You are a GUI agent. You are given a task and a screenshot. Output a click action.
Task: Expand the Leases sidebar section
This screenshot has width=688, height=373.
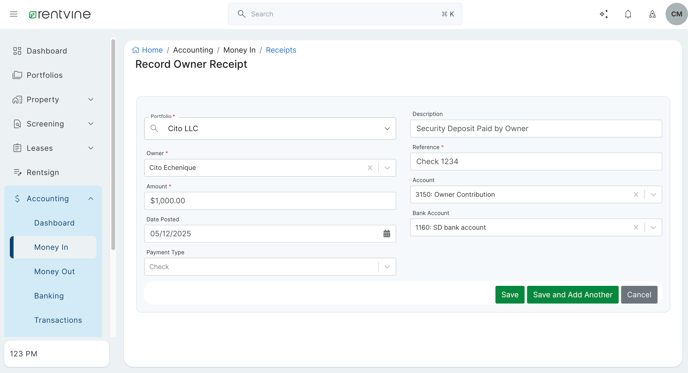coord(91,148)
